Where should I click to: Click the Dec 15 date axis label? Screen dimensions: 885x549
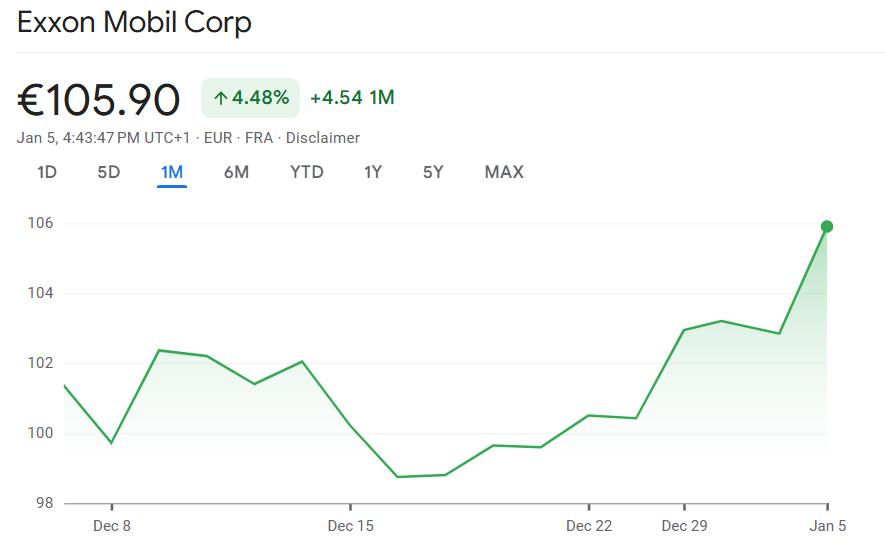350,526
